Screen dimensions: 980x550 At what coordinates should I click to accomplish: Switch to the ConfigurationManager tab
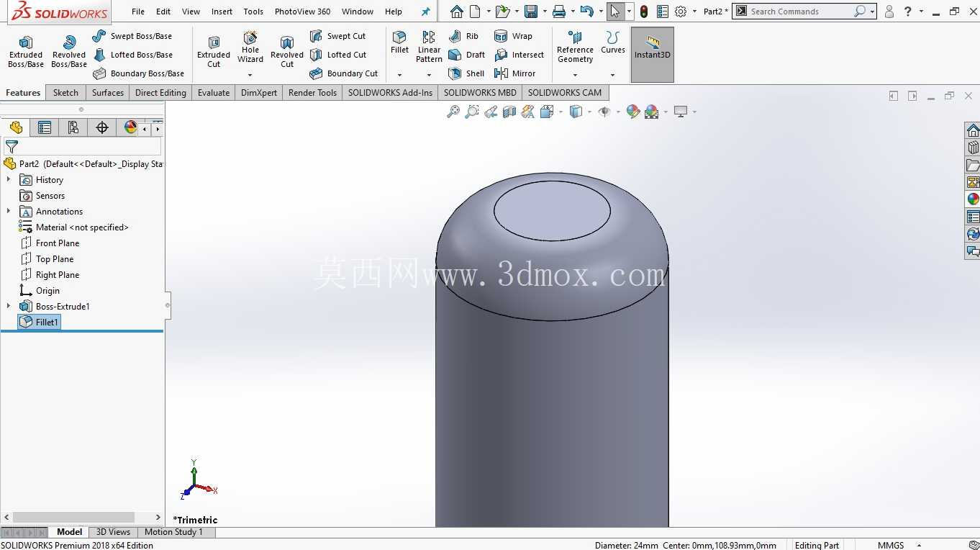pos(73,127)
